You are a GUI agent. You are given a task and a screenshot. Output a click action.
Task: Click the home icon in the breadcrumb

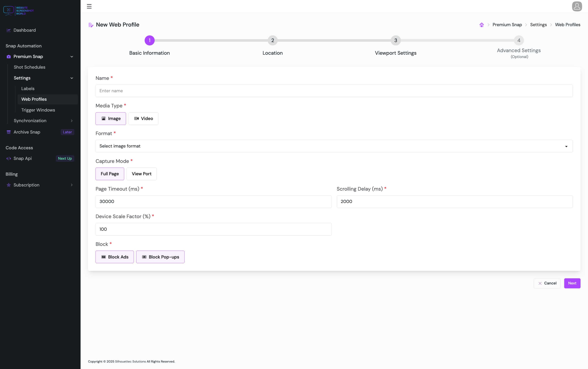[481, 24]
